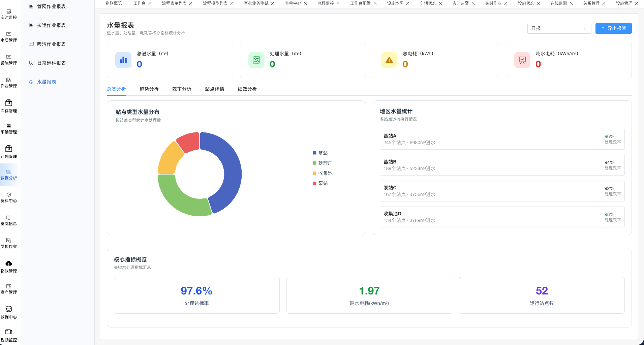Click the 处理水量 settings panel icon
The height and width of the screenshot is (345, 644).
point(256,60)
